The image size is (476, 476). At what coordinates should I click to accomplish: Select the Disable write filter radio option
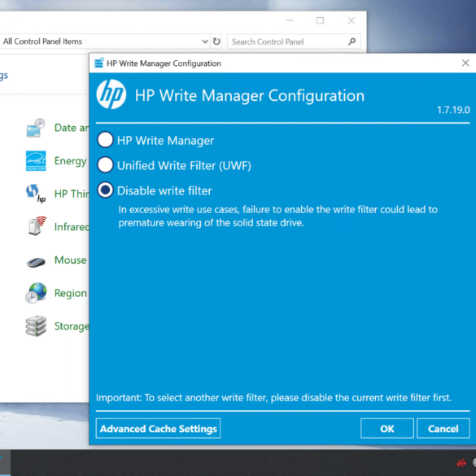click(x=105, y=190)
